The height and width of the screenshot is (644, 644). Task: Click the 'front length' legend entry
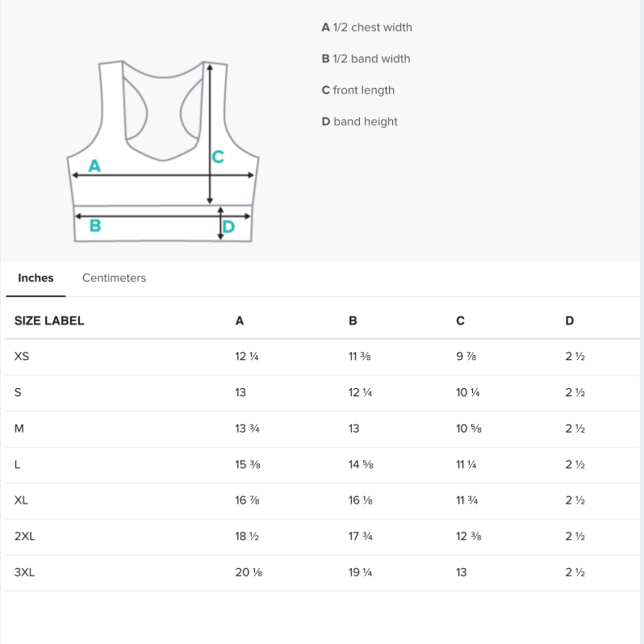(358, 90)
